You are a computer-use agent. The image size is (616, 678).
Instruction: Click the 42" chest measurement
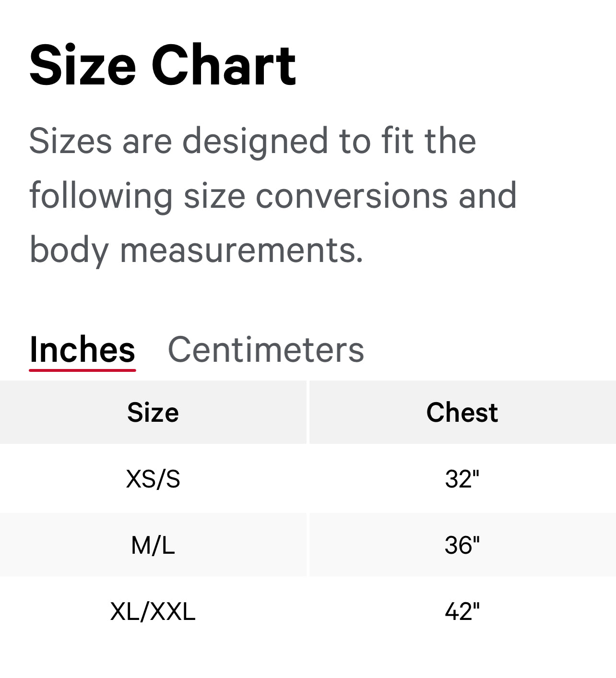tap(462, 611)
